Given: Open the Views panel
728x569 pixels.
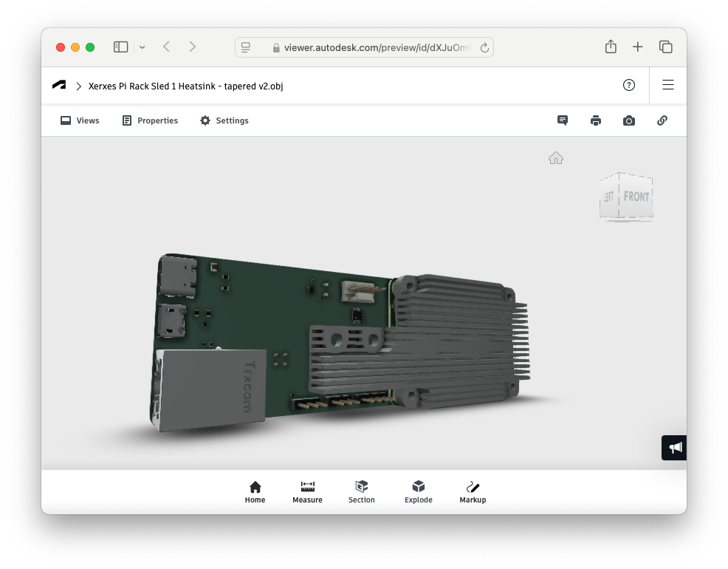Looking at the screenshot, I should (x=80, y=120).
